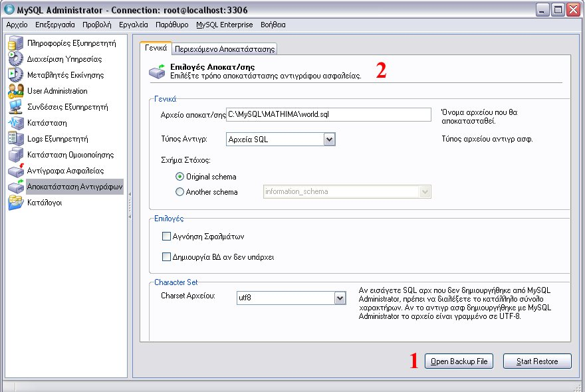The width and height of the screenshot is (585, 392).
Task: Switch to the Γενικά tab
Action: pos(156,48)
